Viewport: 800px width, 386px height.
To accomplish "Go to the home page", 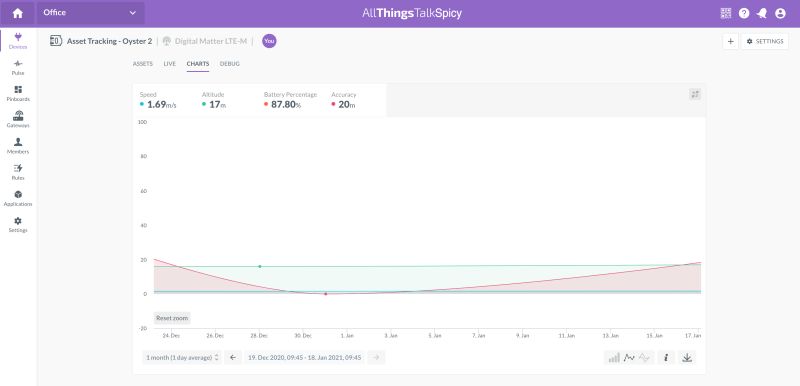I will click(17, 13).
